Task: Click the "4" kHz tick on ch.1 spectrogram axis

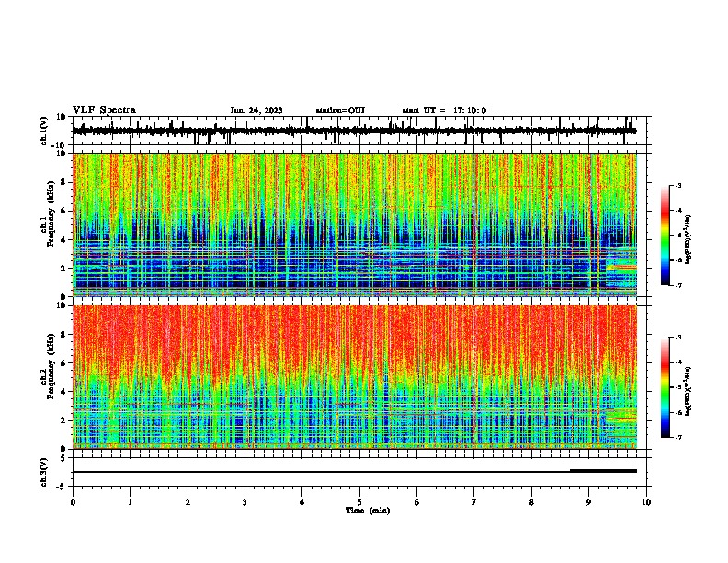Action: point(63,240)
